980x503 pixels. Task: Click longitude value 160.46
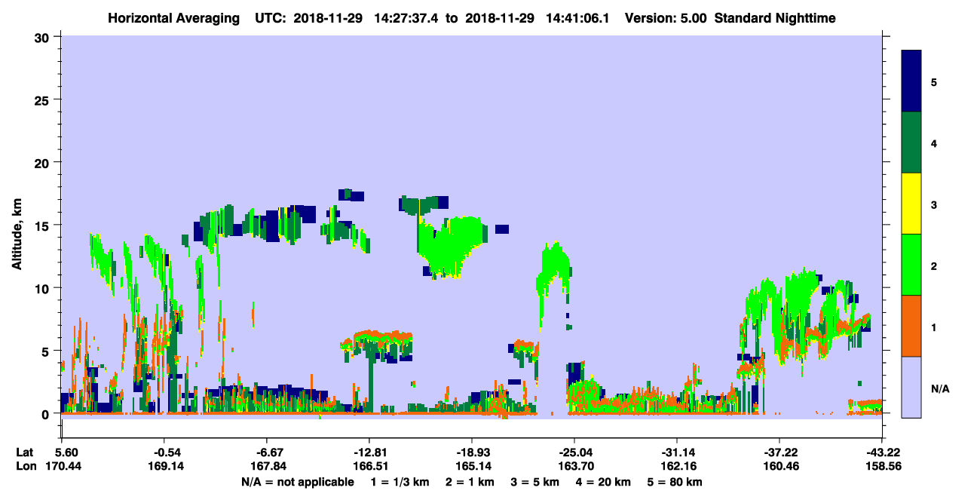coord(779,467)
